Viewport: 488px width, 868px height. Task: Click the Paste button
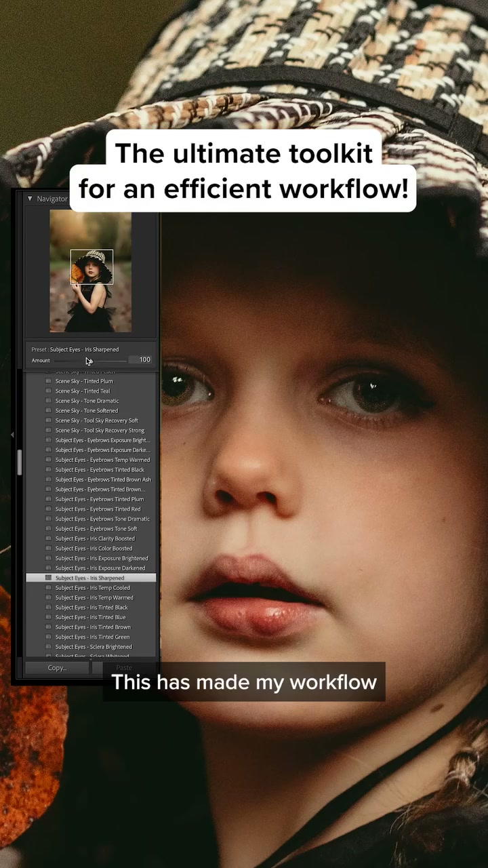coord(124,668)
